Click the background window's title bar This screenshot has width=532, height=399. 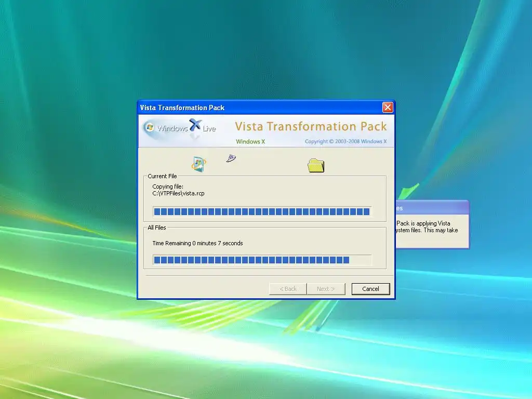[x=432, y=208]
